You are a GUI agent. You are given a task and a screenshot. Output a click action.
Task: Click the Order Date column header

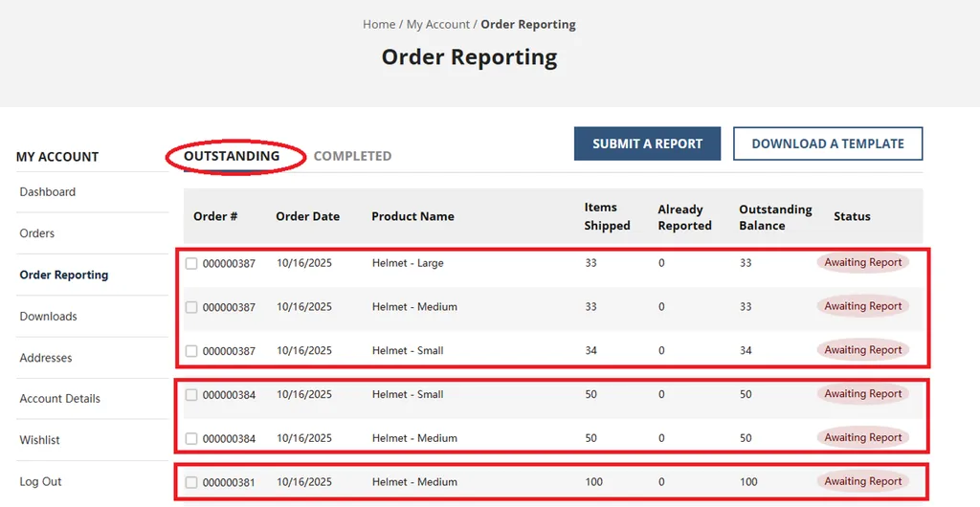click(307, 216)
